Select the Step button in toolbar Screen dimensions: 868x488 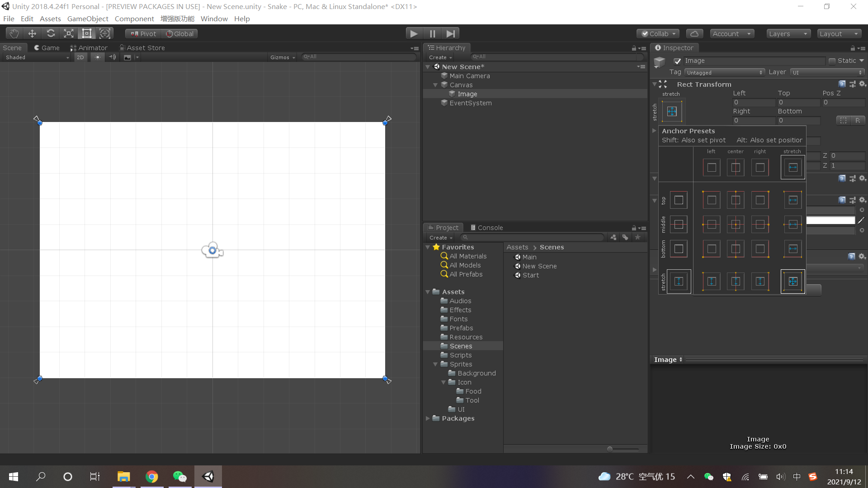click(x=451, y=33)
